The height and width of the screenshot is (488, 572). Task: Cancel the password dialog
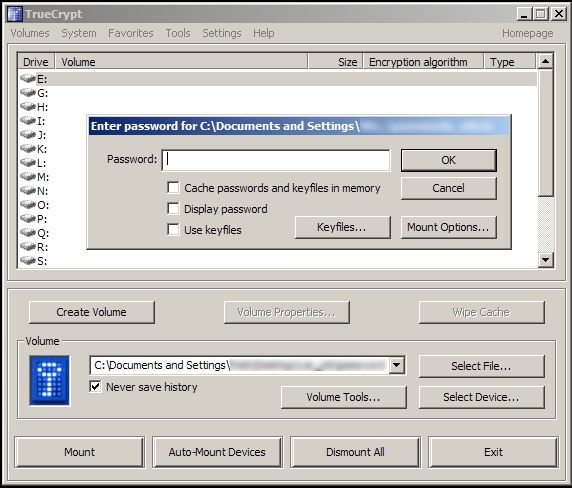click(x=449, y=188)
